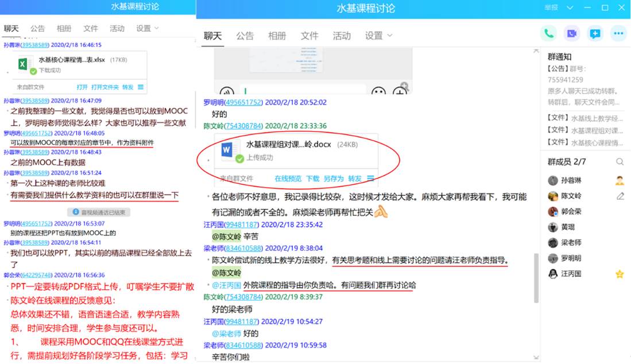Open the xlsx file card's hamburger menu
This screenshot has width=631, height=364.
coord(141,87)
